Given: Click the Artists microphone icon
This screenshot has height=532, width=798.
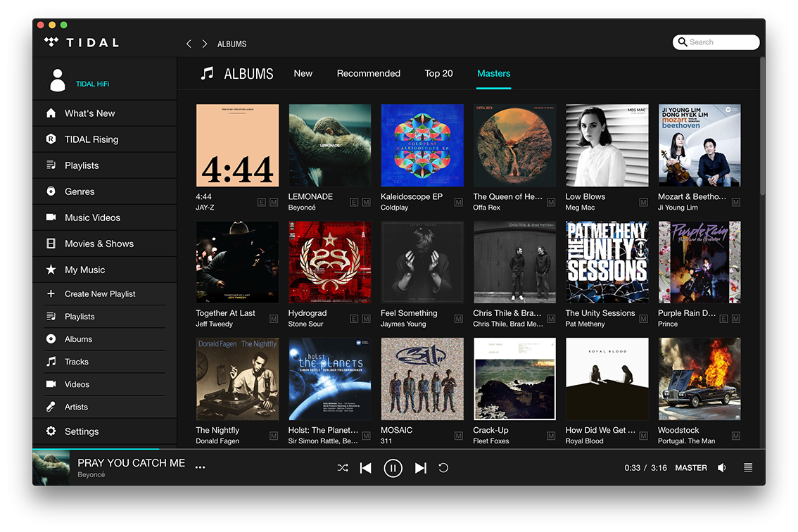Looking at the screenshot, I should click(51, 407).
